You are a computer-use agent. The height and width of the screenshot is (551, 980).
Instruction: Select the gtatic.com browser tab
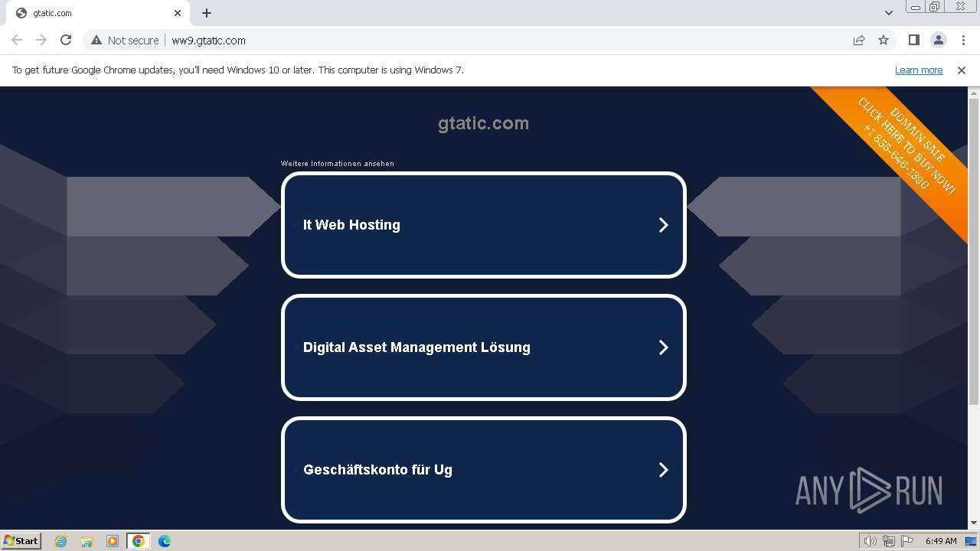pos(97,13)
